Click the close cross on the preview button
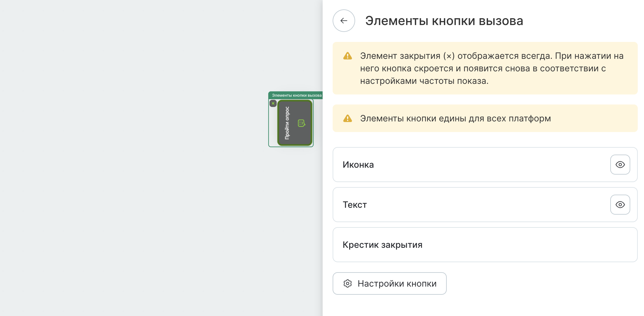 pyautogui.click(x=273, y=103)
